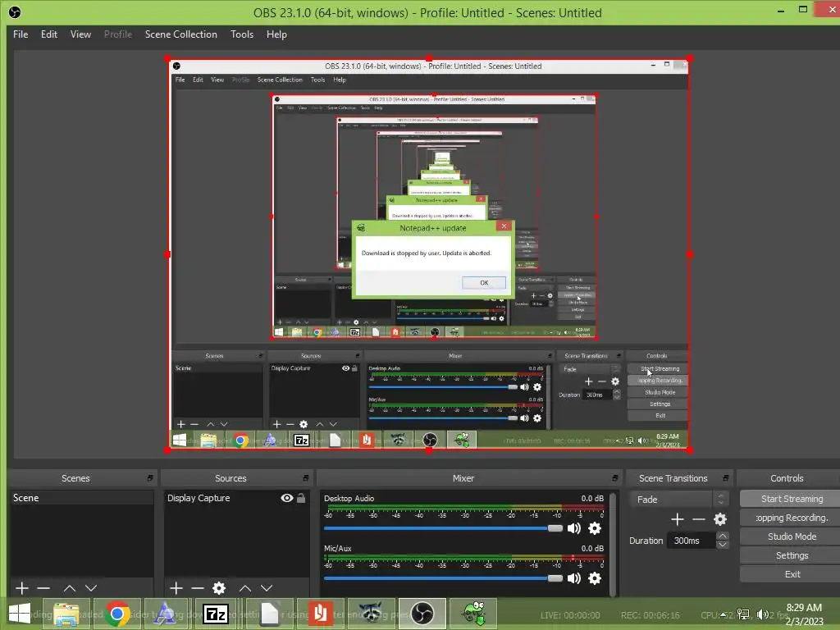This screenshot has height=630, width=840.
Task: Launch Google Chrome from taskbar
Action: (x=117, y=614)
